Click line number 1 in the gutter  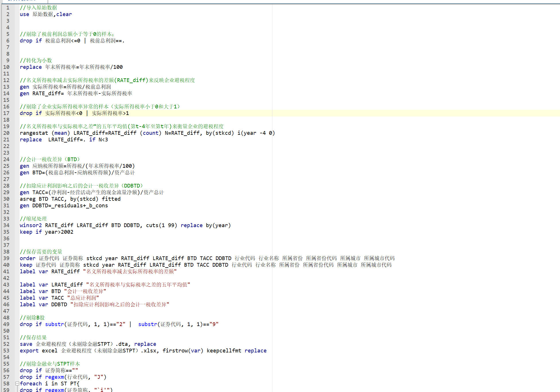click(x=8, y=8)
